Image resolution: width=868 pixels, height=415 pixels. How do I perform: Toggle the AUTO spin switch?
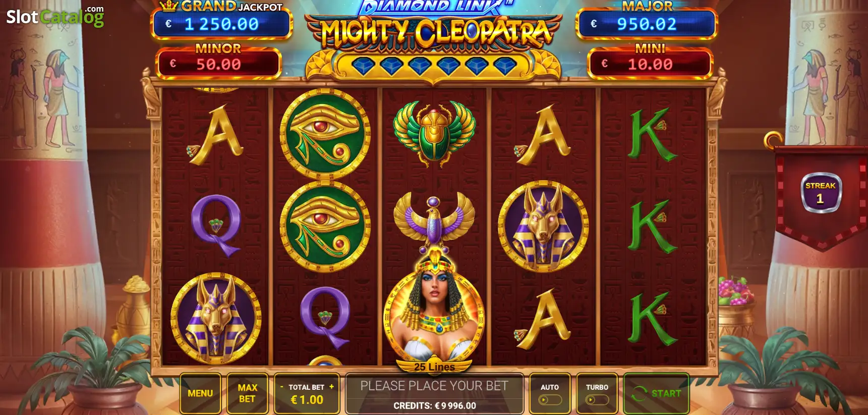tap(550, 400)
